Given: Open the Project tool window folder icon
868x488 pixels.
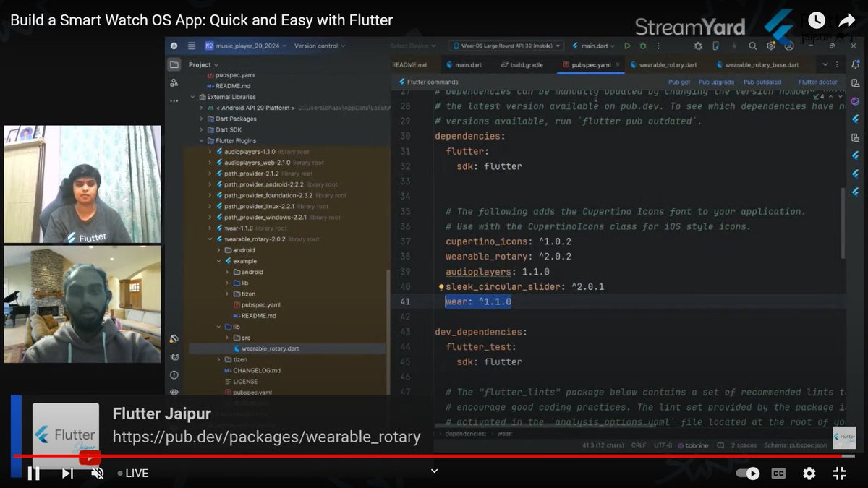Looking at the screenshot, I should 174,64.
